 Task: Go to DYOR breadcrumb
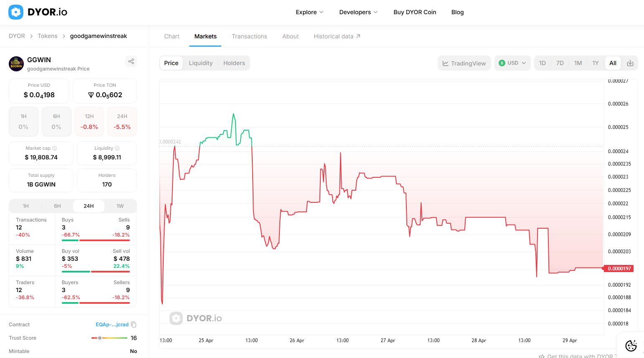point(17,36)
